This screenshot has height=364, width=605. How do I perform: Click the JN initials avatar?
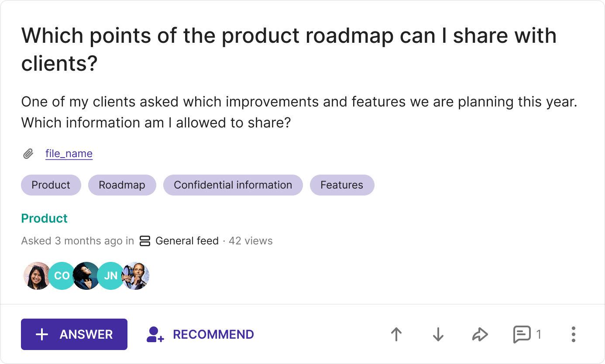coord(110,276)
